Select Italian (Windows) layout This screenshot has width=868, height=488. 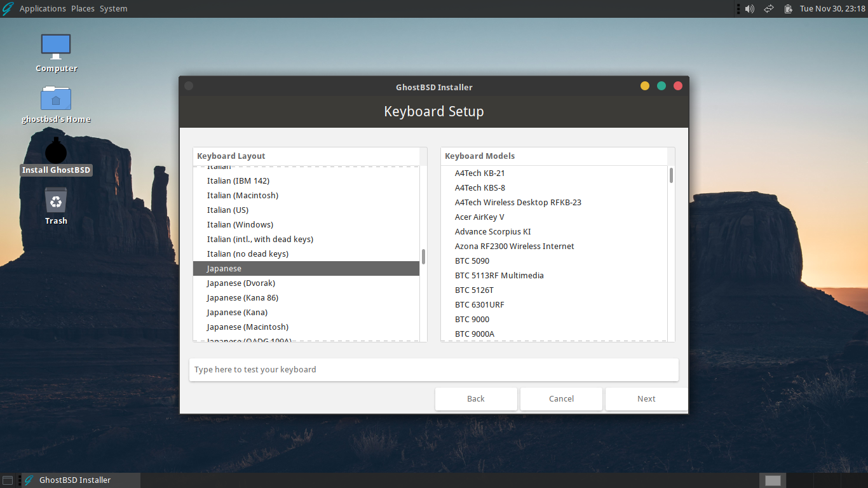point(306,225)
